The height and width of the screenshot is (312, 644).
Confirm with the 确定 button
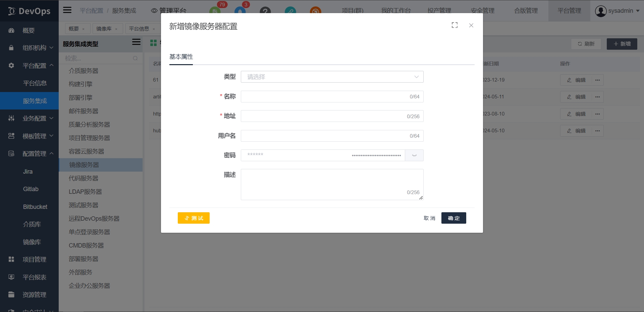click(x=453, y=218)
